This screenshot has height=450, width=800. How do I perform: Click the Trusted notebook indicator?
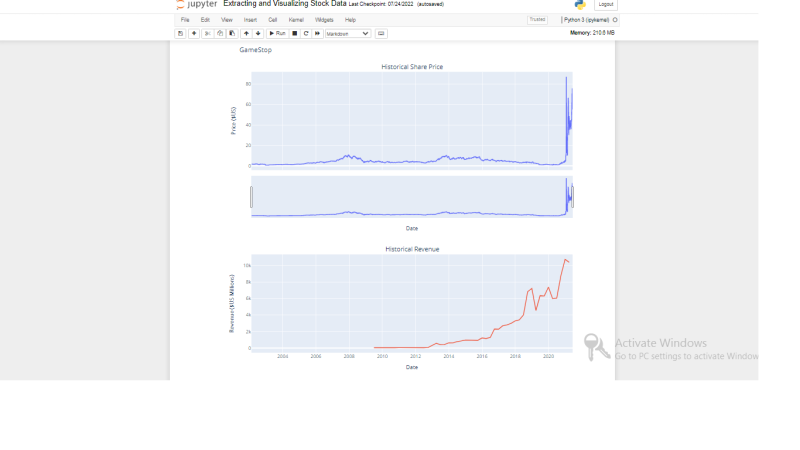tap(537, 19)
